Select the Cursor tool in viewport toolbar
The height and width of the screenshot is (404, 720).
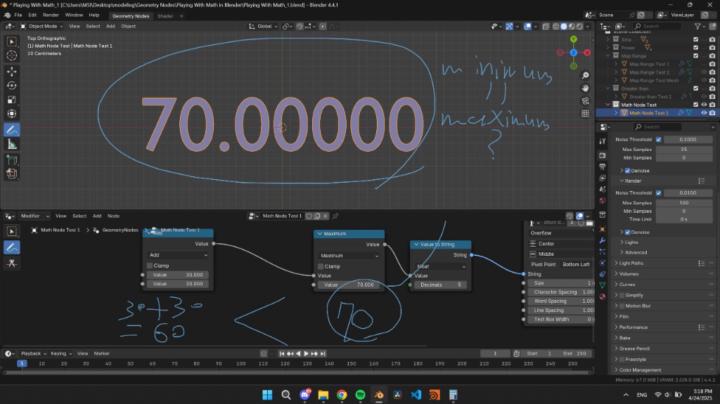(x=11, y=57)
